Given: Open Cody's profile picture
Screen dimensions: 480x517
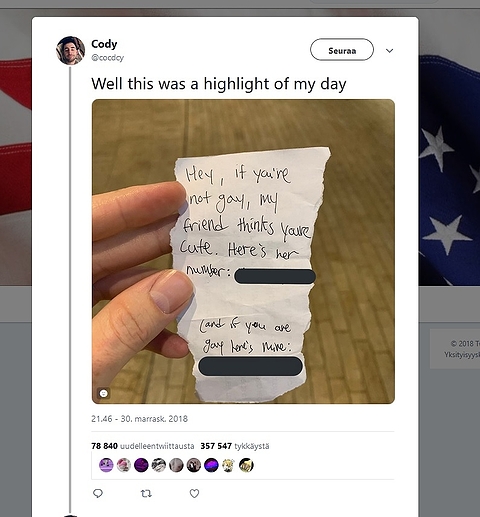Looking at the screenshot, I should (x=70, y=50).
